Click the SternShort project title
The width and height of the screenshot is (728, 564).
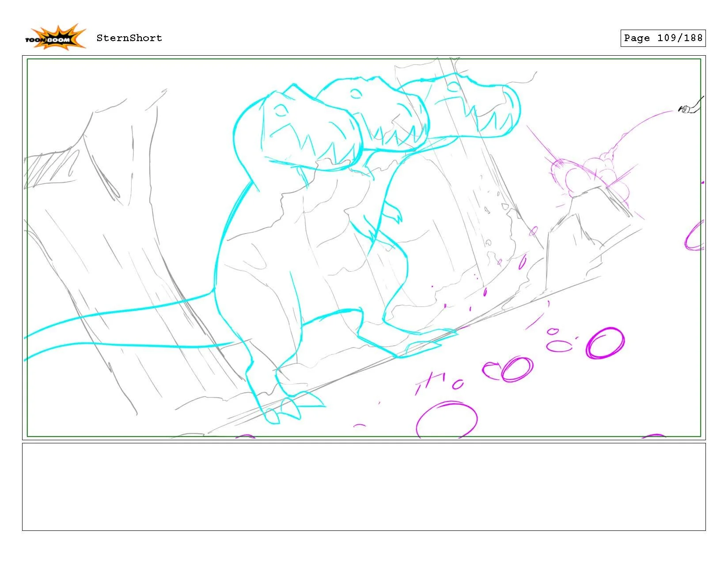point(129,38)
